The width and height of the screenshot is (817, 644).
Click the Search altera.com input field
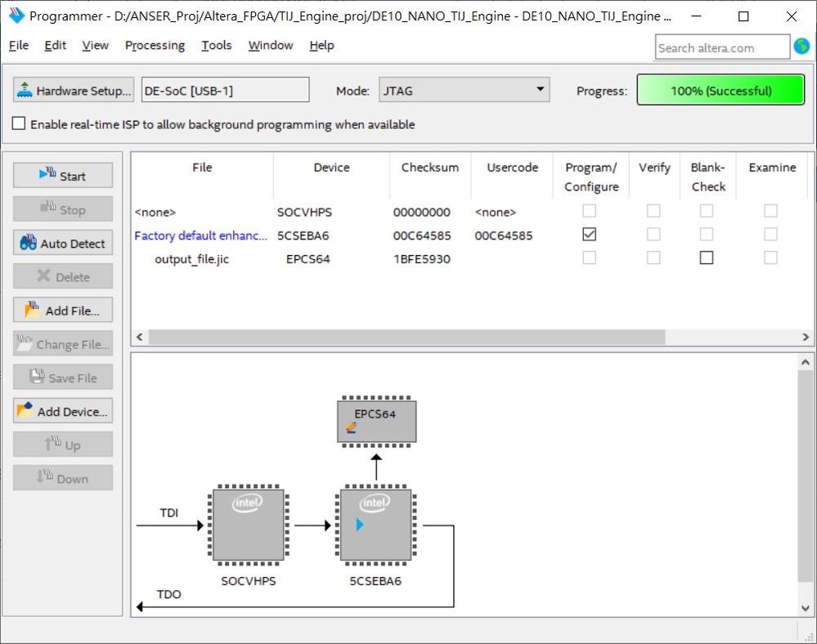tap(722, 47)
